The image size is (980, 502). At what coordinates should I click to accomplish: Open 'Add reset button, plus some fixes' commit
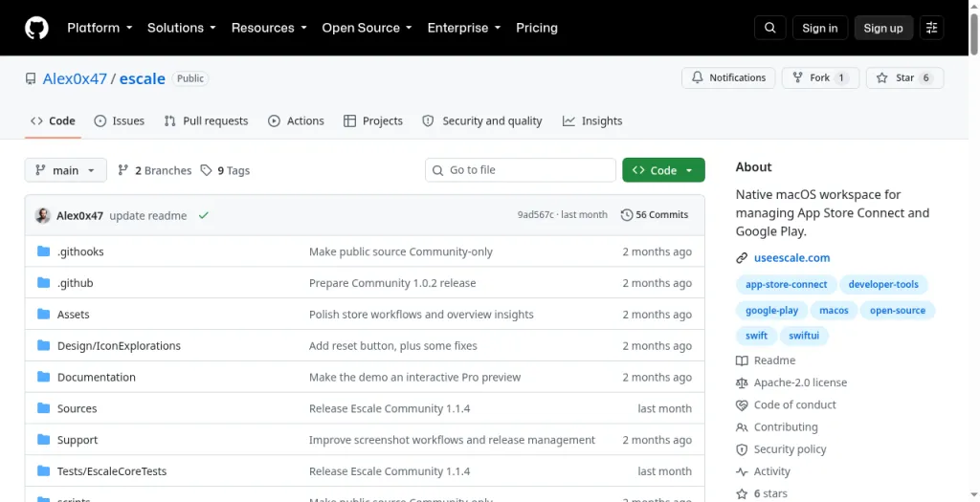(393, 345)
